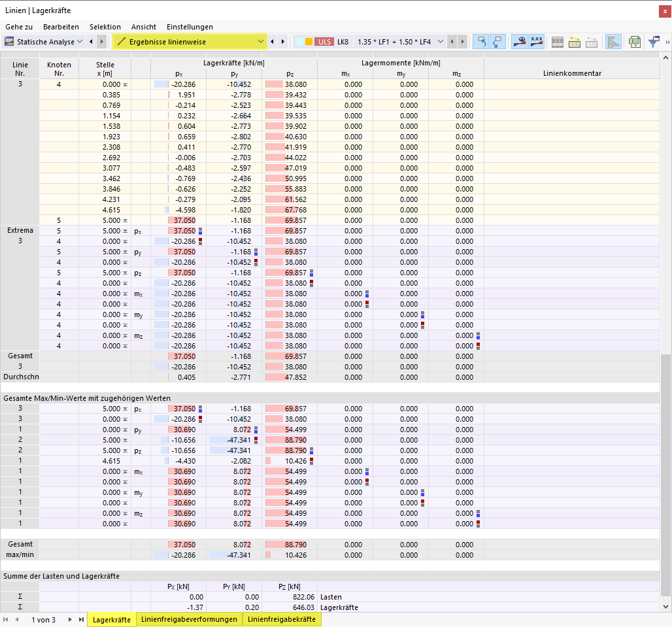672x627 pixels.
Task: Click the Durchschn row label
Action: [x=20, y=377]
